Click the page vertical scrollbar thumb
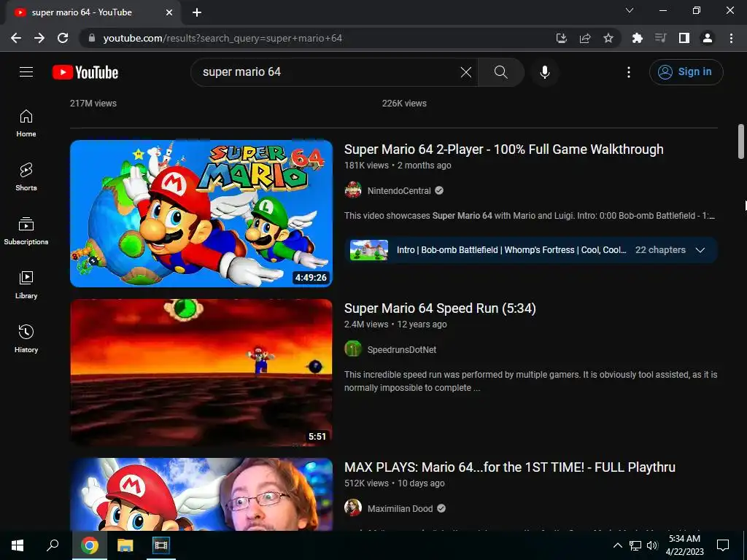Image resolution: width=747 pixels, height=560 pixels. click(x=741, y=141)
